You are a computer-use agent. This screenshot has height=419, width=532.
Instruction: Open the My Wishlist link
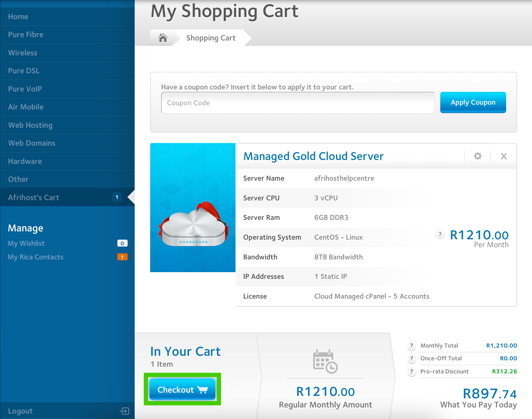point(26,243)
